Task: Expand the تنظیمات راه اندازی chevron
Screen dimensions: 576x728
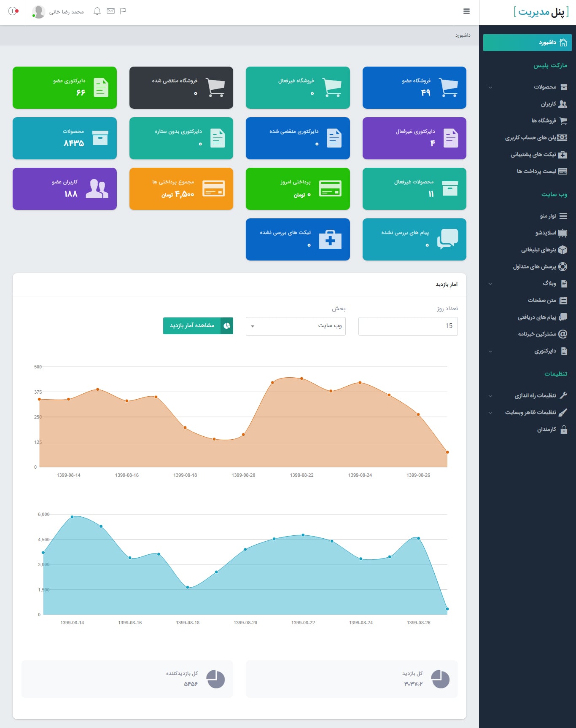Action: (x=490, y=396)
